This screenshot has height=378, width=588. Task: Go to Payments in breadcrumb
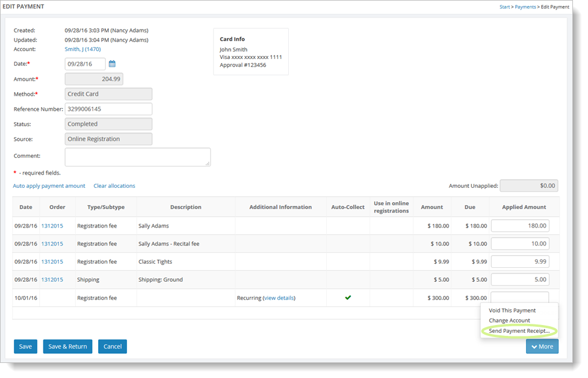tap(525, 7)
